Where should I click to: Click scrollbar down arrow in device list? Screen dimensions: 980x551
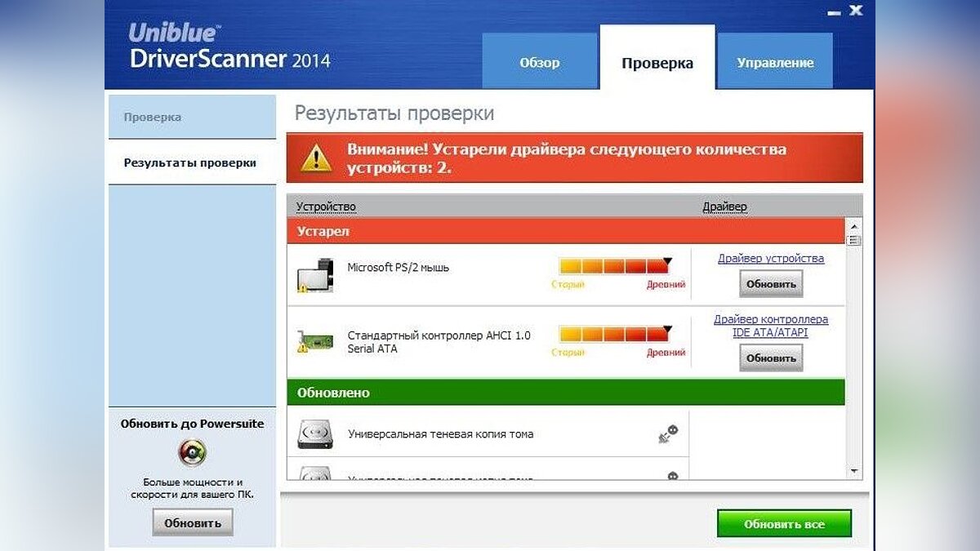853,471
